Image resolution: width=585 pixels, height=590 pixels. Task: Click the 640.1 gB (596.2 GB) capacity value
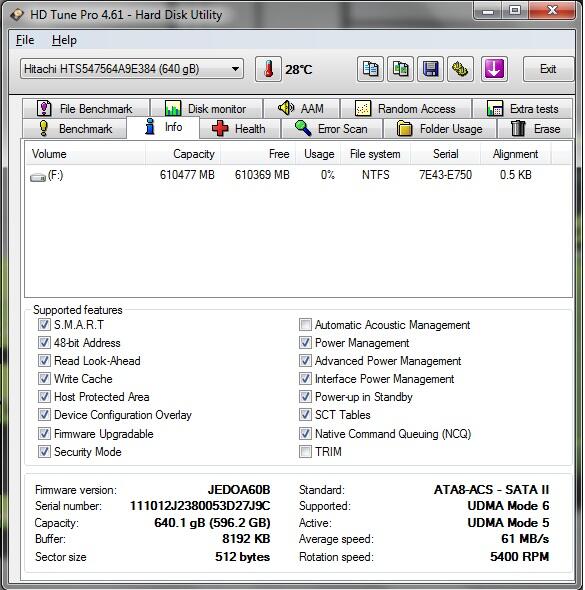[x=212, y=523]
